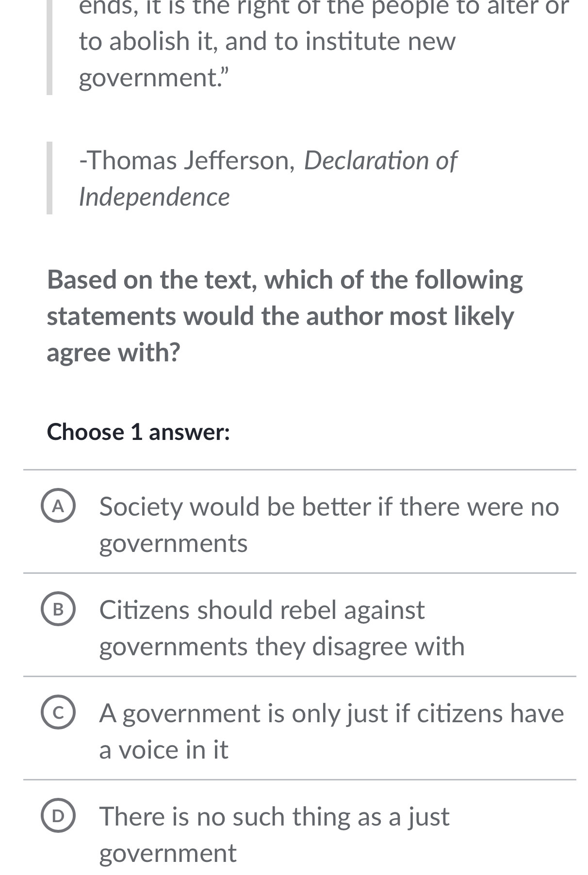Screen dimensions: 588x875
Task: Select radio button B
Action: click(x=58, y=610)
